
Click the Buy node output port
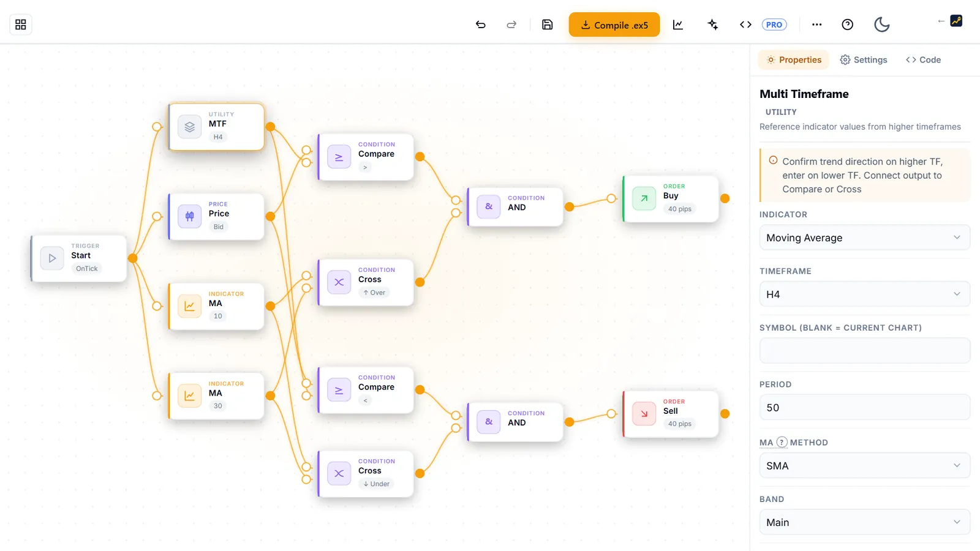[725, 198]
